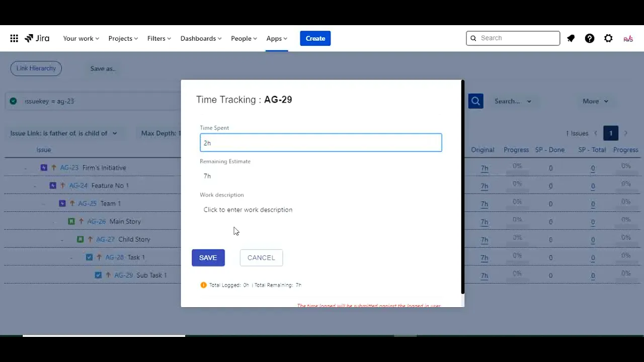Viewport: 644px width, 362px height.
Task: Open the notifications bell icon
Action: [571, 38]
